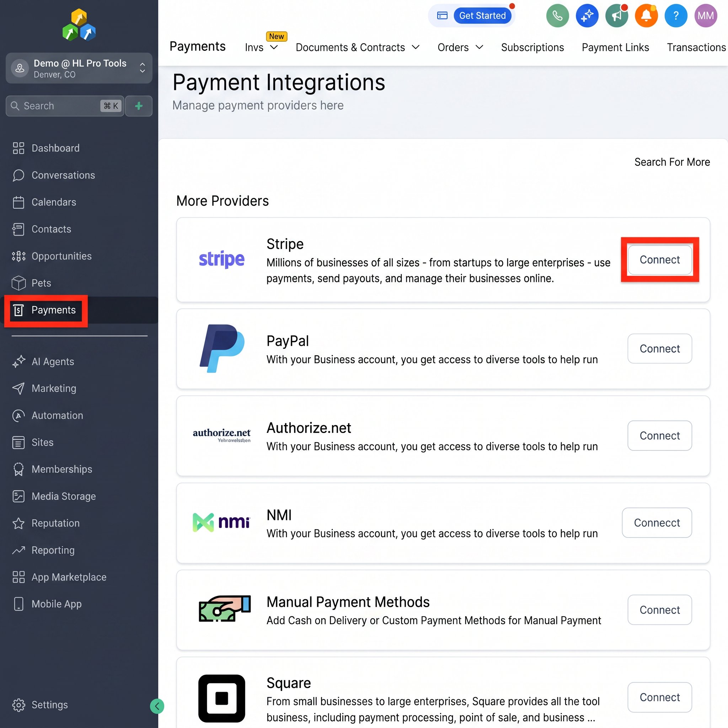Image resolution: width=728 pixels, height=728 pixels.
Task: Connect the PayPal provider
Action: point(659,349)
